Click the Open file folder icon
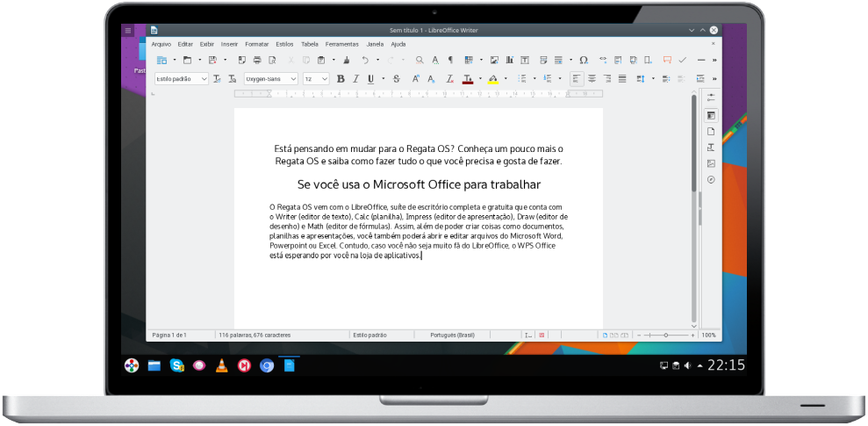The height and width of the screenshot is (426, 868). tap(187, 60)
